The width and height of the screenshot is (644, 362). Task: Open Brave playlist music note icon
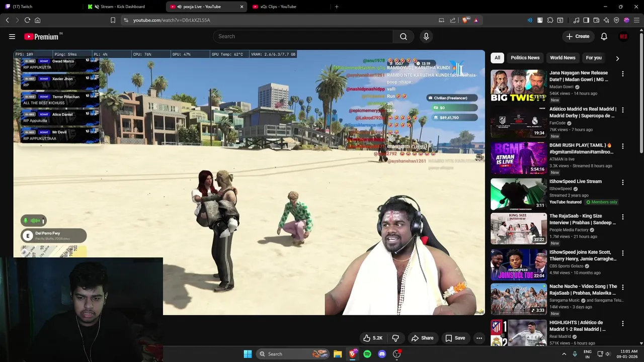tap(576, 20)
